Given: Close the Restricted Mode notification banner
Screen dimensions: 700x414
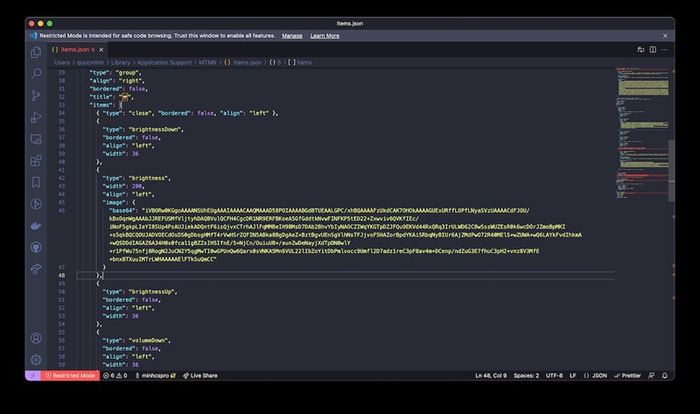Looking at the screenshot, I should [665, 36].
